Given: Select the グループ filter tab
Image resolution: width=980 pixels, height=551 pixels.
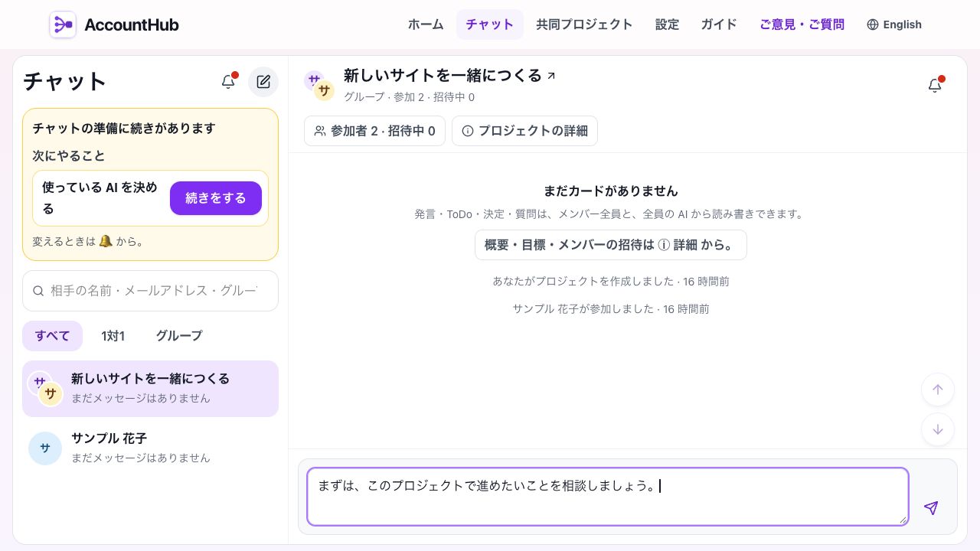Looking at the screenshot, I should (x=179, y=336).
